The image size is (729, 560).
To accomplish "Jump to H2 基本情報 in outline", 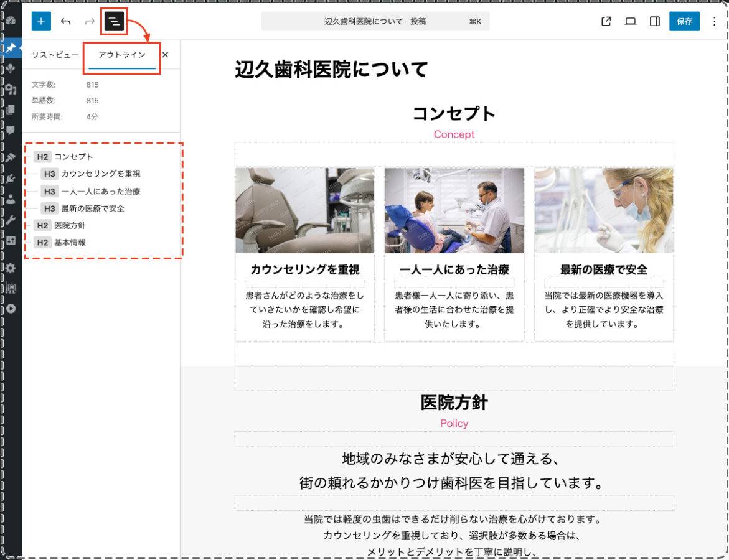I will click(69, 243).
